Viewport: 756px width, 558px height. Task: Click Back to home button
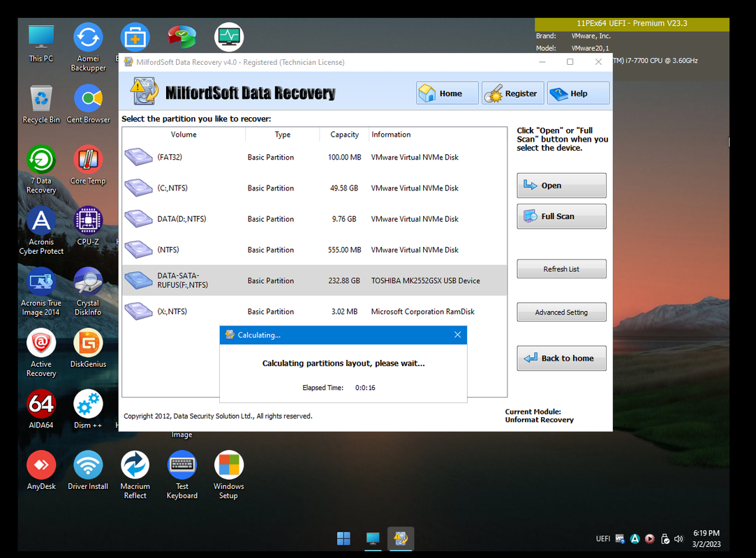click(562, 358)
